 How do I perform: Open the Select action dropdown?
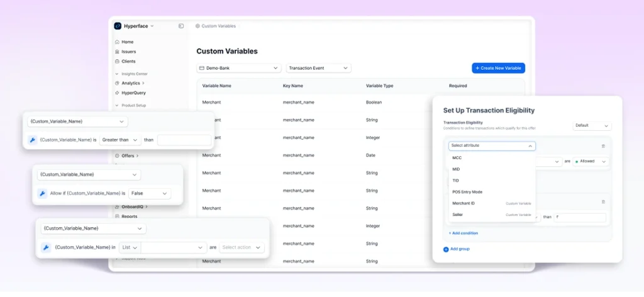[x=241, y=247]
